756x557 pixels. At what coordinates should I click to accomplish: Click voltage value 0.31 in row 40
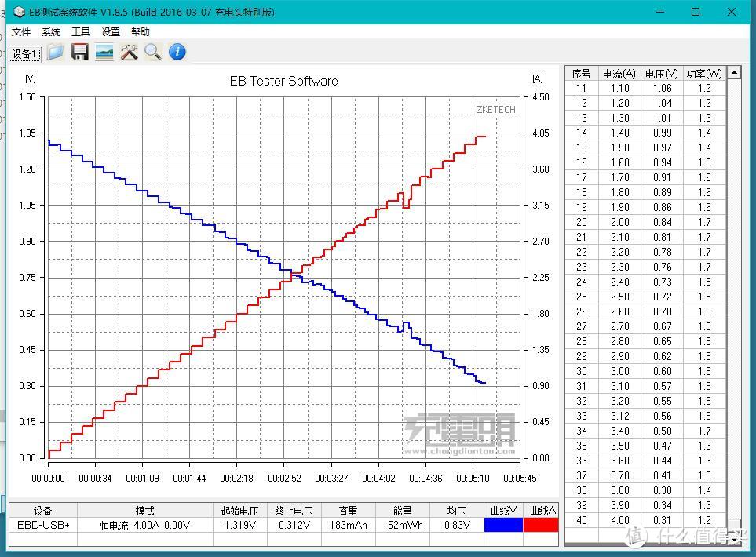(662, 520)
